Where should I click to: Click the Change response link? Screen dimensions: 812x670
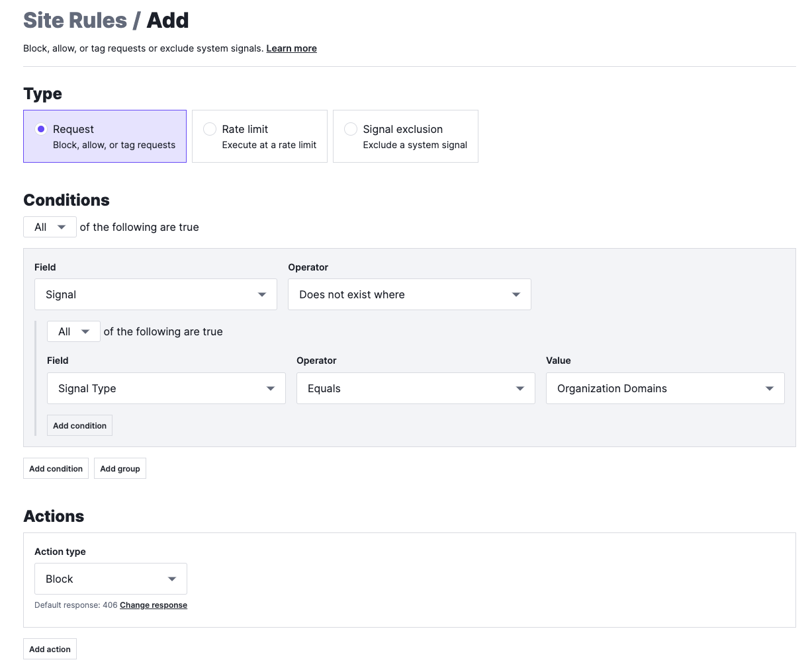[x=154, y=605]
